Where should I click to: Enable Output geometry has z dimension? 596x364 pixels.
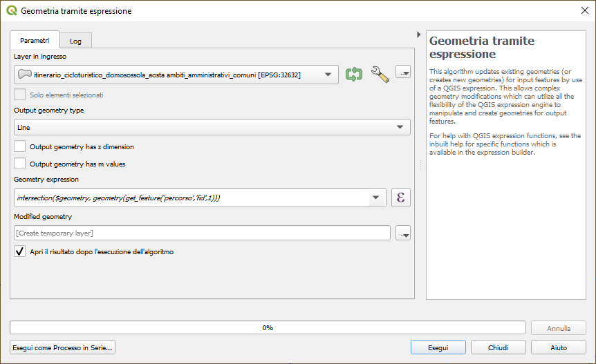[20, 146]
